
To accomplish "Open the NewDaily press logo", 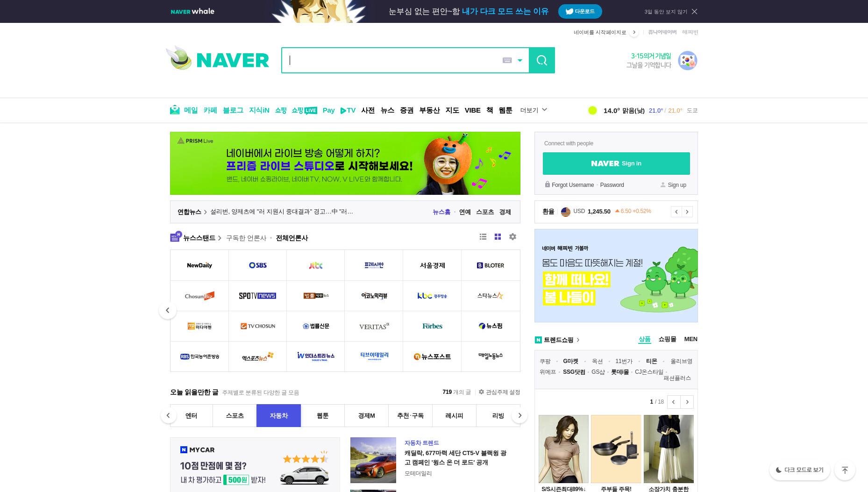I will pos(199,265).
